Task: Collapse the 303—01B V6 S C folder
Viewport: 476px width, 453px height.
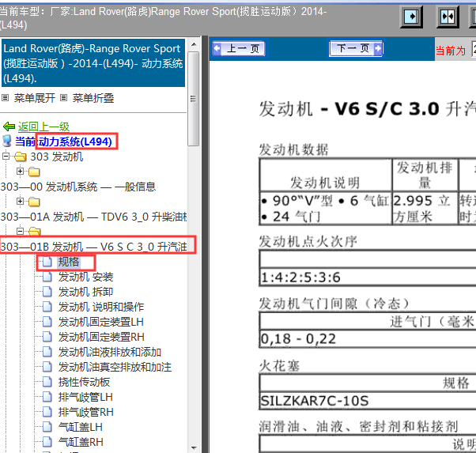Action: (x=20, y=232)
